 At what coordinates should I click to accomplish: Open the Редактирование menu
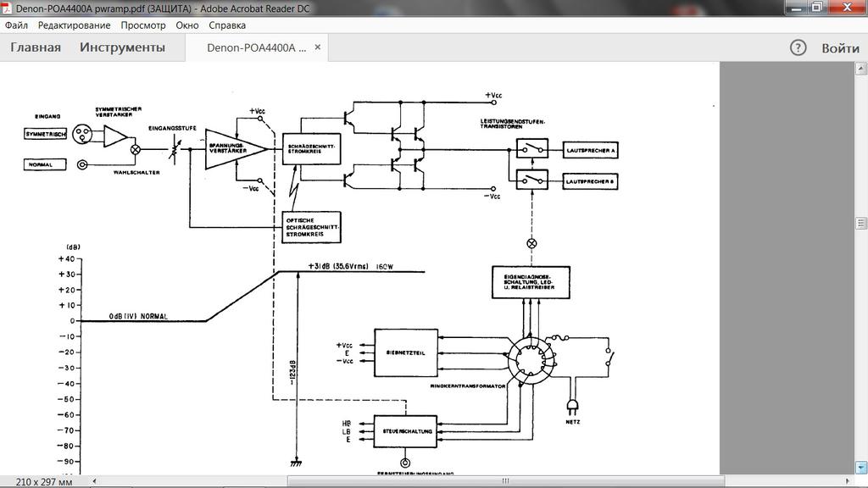tap(75, 25)
